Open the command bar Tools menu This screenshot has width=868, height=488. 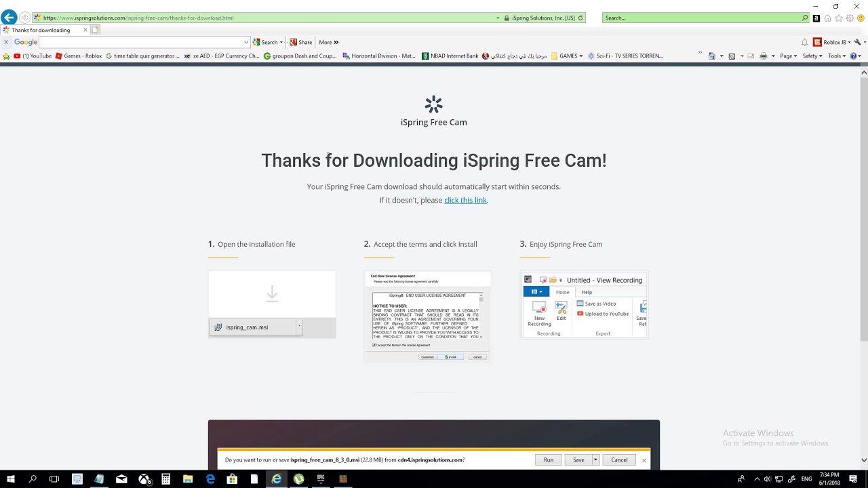(836, 56)
